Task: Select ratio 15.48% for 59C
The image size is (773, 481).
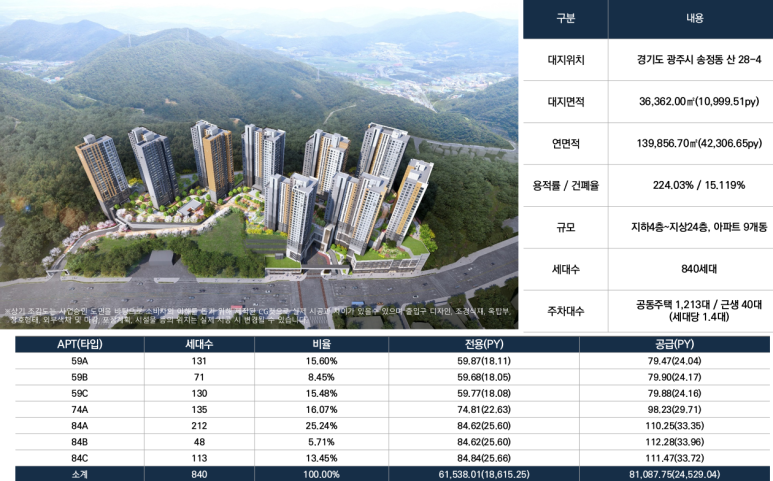Action: pyautogui.click(x=321, y=394)
